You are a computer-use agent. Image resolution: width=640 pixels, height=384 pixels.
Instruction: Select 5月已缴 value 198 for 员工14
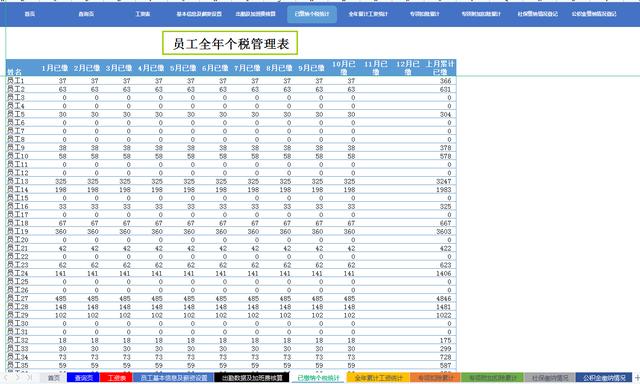coord(189,189)
